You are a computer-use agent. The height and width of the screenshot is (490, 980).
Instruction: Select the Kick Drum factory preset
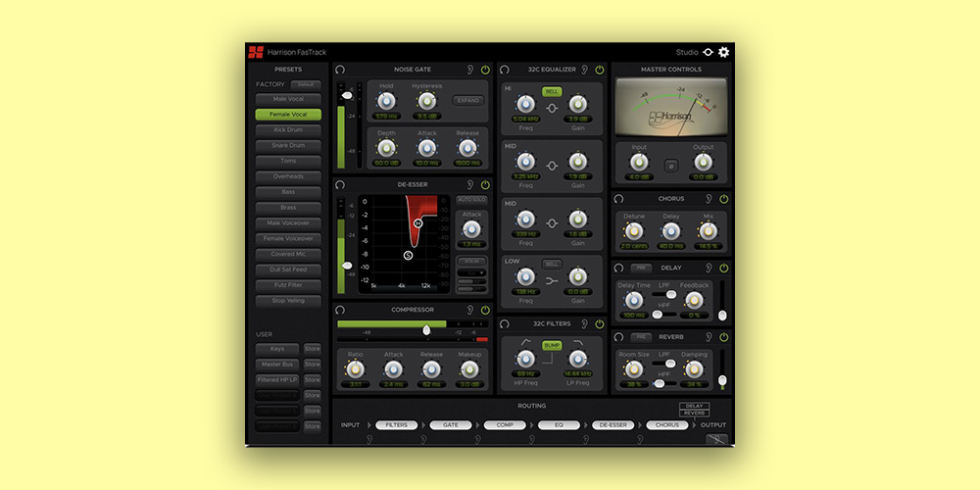[288, 130]
